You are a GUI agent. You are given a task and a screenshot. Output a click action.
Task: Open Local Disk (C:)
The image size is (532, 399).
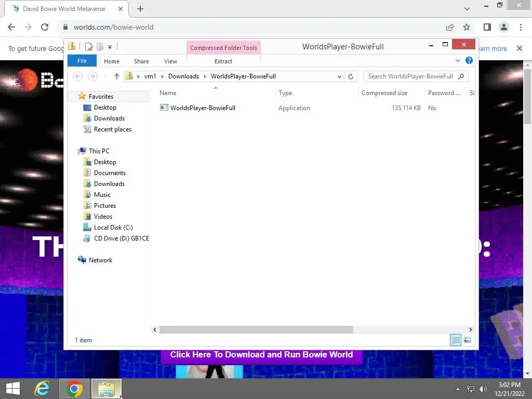pos(113,228)
